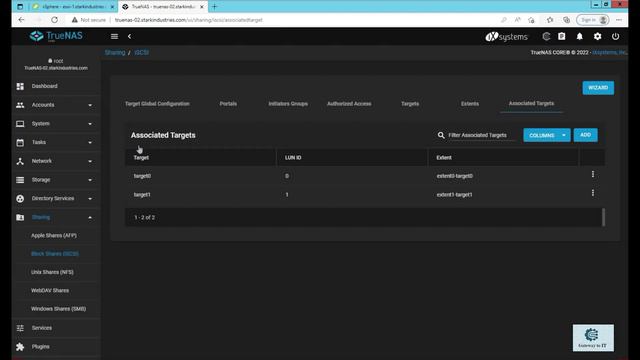Toggle the hamburger side menu
This screenshot has height=360, width=640.
point(114,36)
